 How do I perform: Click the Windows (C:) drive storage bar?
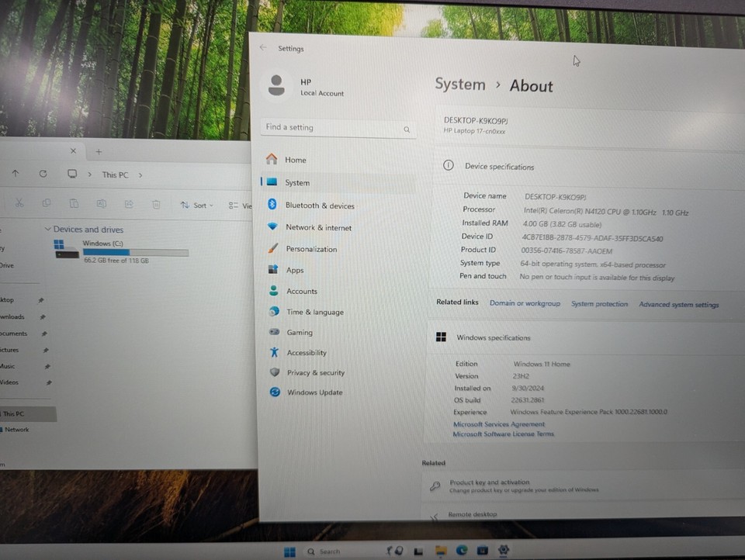pyautogui.click(x=135, y=252)
